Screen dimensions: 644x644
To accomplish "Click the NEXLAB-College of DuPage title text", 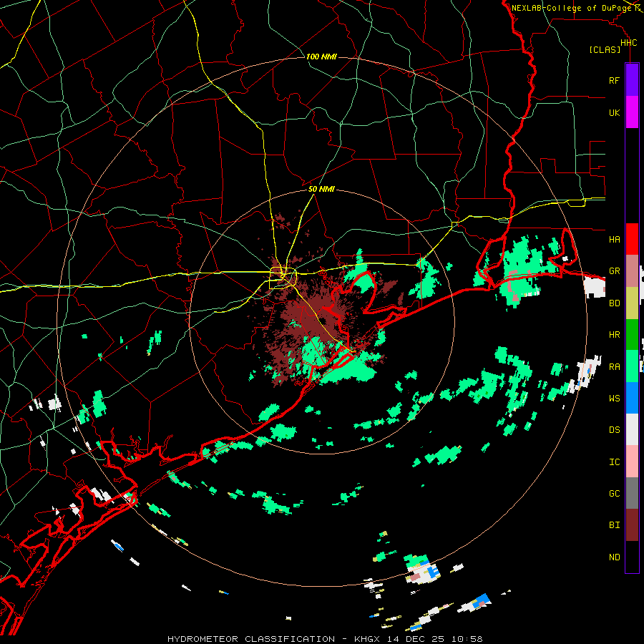I will 571,8.
